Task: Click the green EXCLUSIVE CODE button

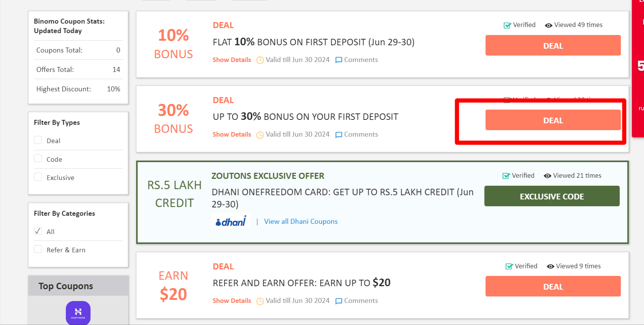Action: pyautogui.click(x=552, y=196)
